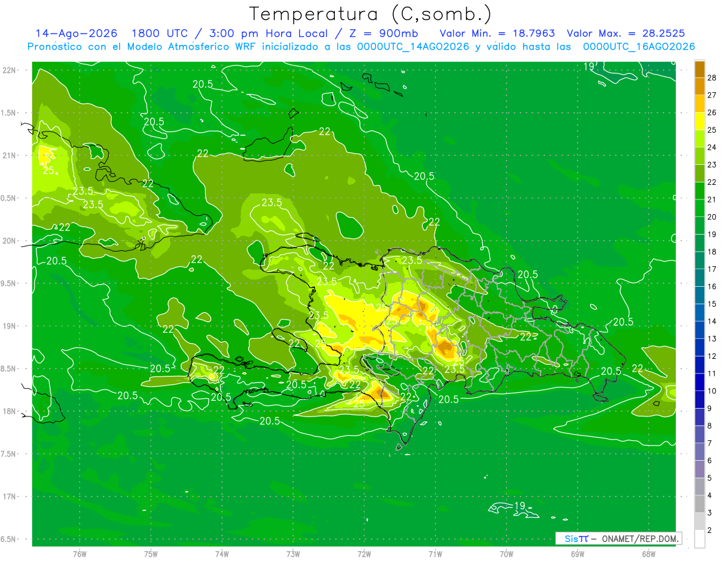Click the '72W' longitude axis label
Image resolution: width=728 pixels, height=562 pixels.
tap(364, 554)
